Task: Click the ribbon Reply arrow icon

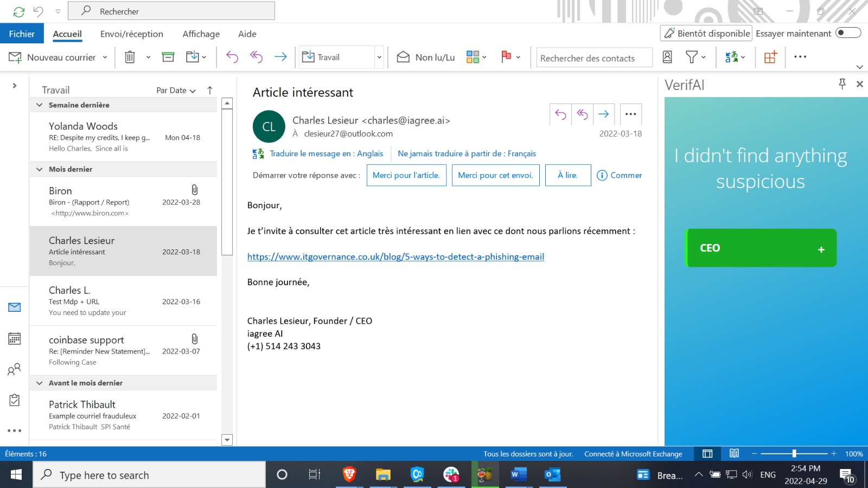Action: pos(232,57)
